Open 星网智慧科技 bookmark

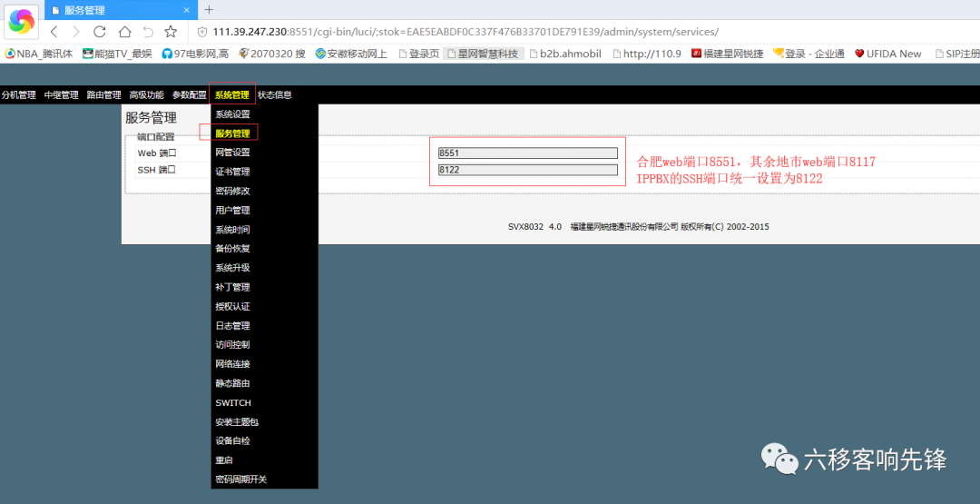(483, 54)
